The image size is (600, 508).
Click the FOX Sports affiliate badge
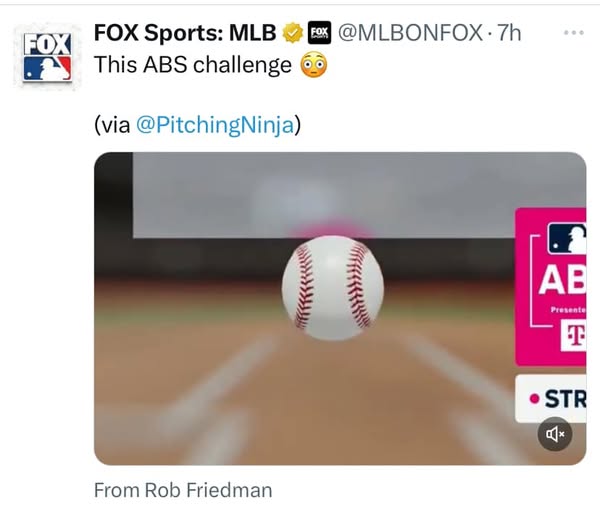pos(319,33)
